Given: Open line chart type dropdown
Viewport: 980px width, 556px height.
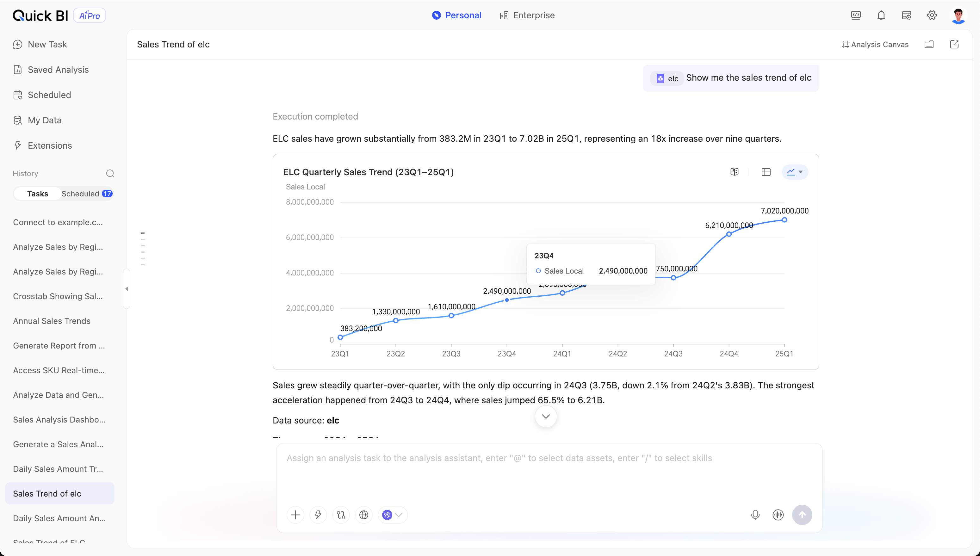Looking at the screenshot, I should [x=795, y=172].
